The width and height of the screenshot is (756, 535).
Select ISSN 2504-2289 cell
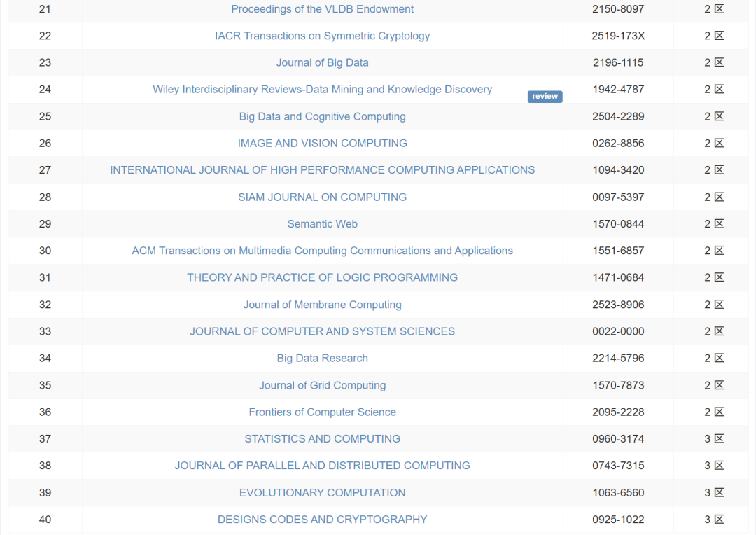[618, 117]
